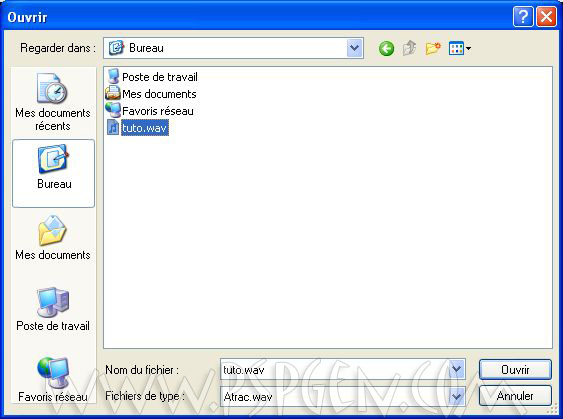
Task: Click the Annuler button
Action: [515, 396]
